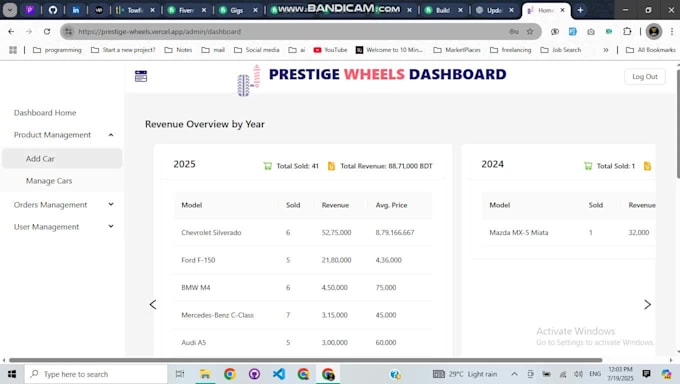Collapse the Product Management section
Image resolution: width=680 pixels, height=384 pixels.
(111, 135)
